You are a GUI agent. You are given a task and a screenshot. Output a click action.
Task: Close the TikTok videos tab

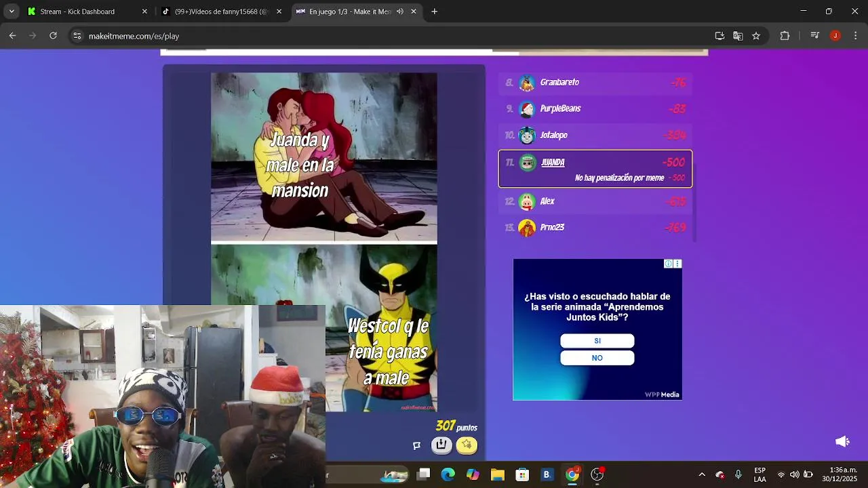(x=279, y=12)
